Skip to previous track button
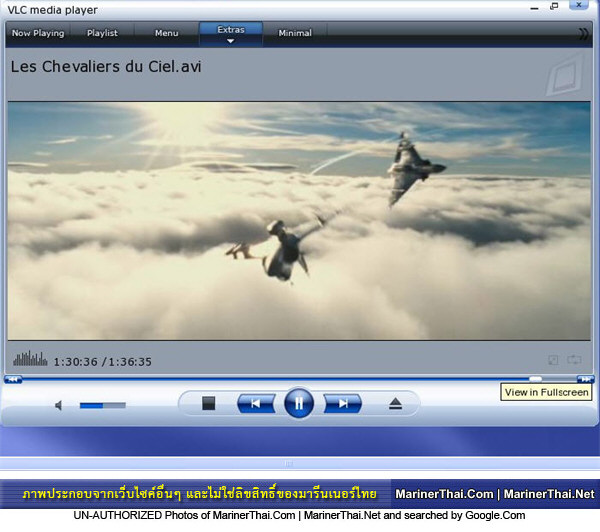The height and width of the screenshot is (532, 600). pyautogui.click(x=256, y=403)
